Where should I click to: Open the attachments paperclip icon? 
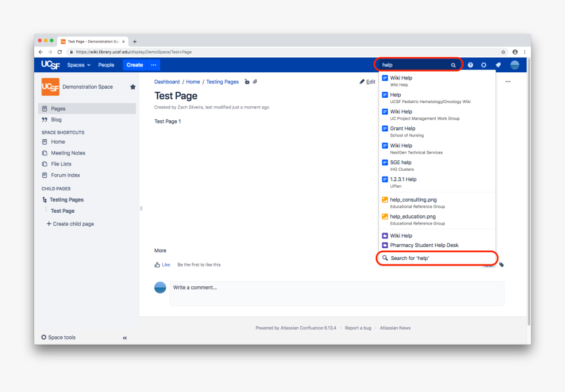pos(255,82)
